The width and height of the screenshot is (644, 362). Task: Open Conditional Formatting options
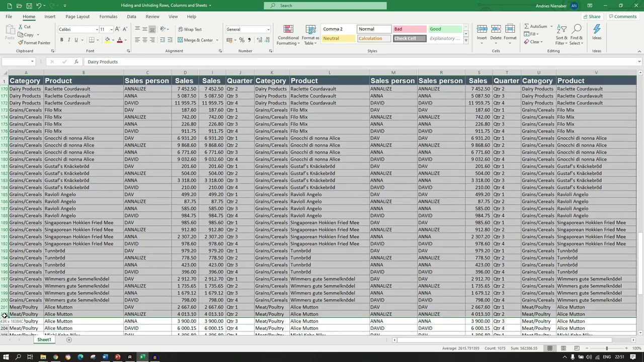coord(288,35)
